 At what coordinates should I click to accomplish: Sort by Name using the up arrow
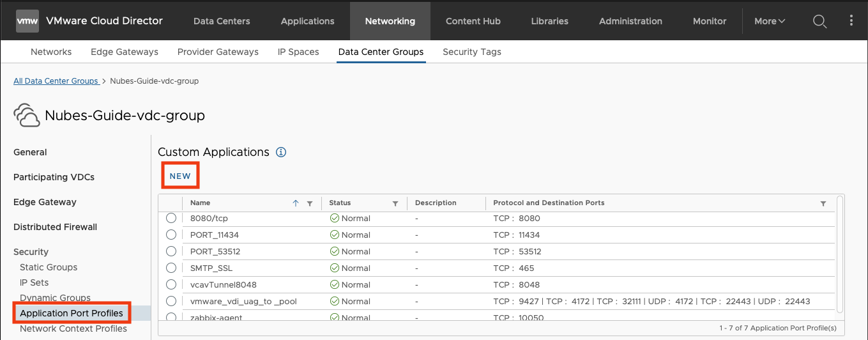295,203
